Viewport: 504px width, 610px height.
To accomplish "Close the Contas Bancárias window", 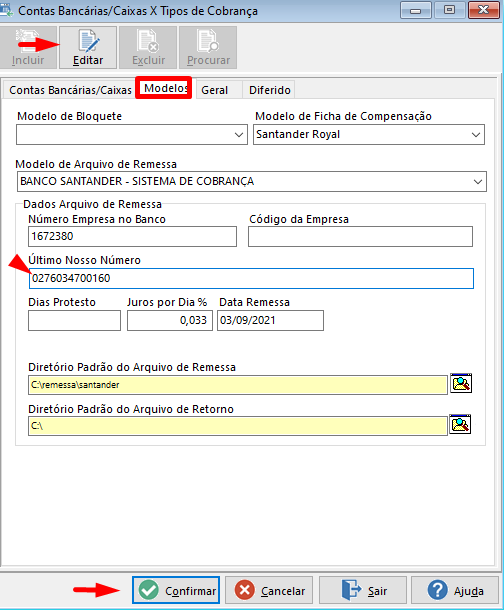I will [484, 11].
